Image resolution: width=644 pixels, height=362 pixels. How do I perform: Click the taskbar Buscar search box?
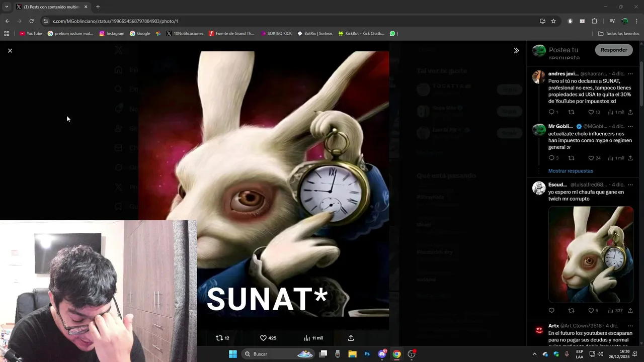point(278,354)
